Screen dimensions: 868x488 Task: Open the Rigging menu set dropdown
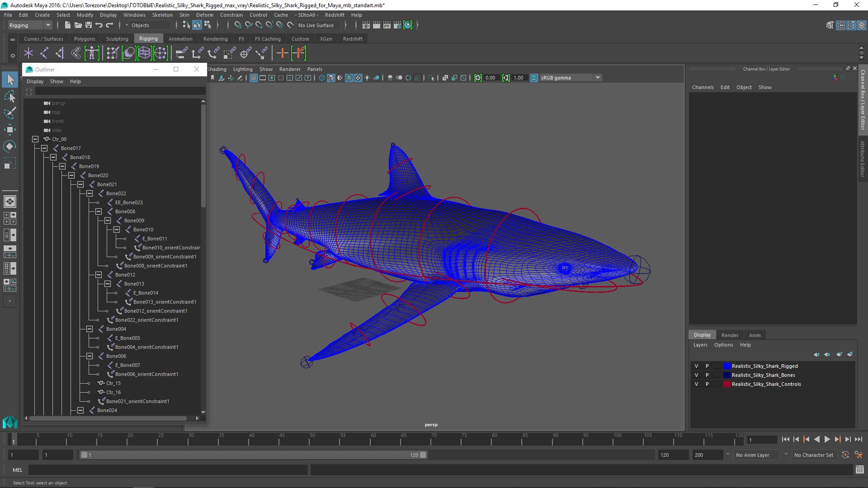(x=30, y=25)
